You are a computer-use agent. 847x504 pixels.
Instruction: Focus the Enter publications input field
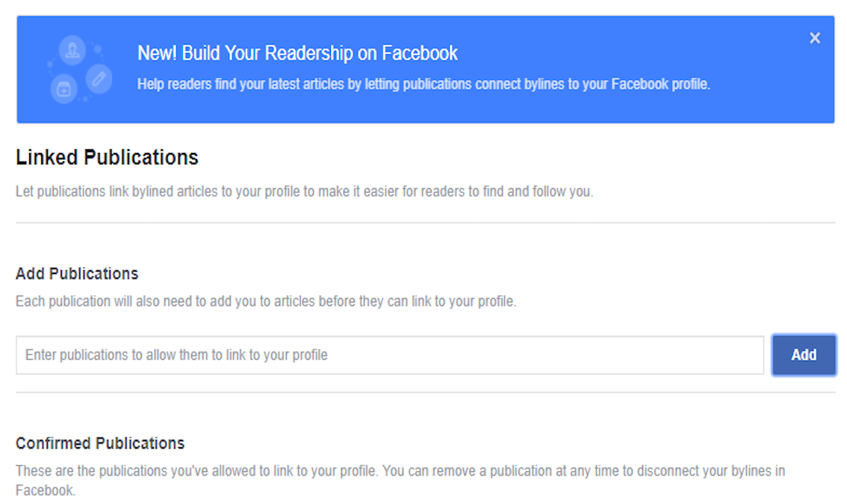tap(389, 355)
